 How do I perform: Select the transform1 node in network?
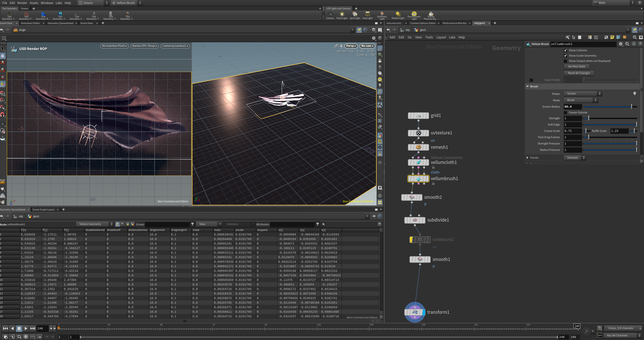point(415,312)
